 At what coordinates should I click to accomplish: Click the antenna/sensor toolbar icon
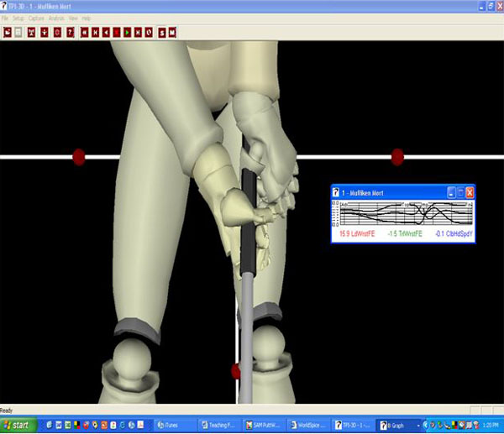tap(32, 33)
